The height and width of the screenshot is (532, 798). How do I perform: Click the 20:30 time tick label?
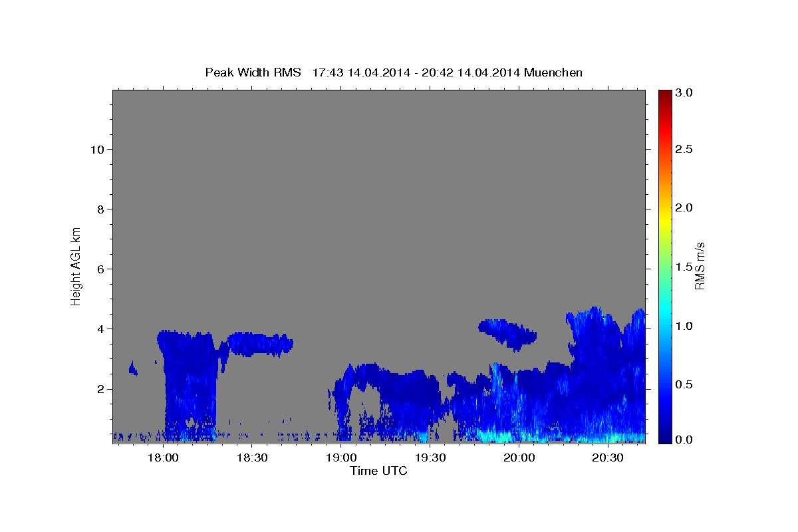point(608,458)
